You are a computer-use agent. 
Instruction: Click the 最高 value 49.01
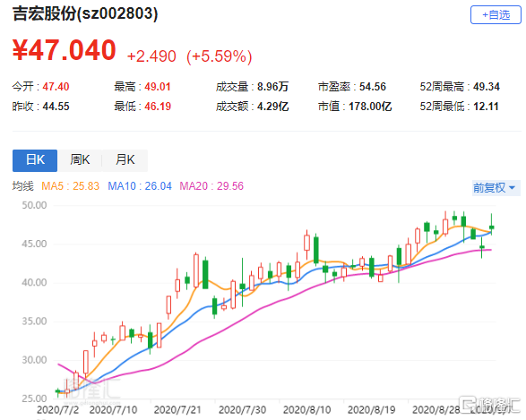pyautogui.click(x=158, y=87)
